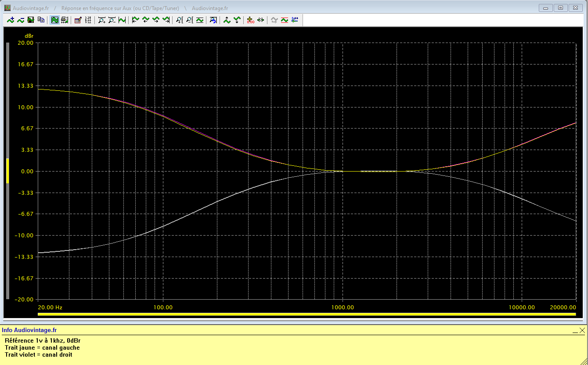Click the 10000.00 X-axis label
The height and width of the screenshot is (365, 588).
tap(522, 308)
